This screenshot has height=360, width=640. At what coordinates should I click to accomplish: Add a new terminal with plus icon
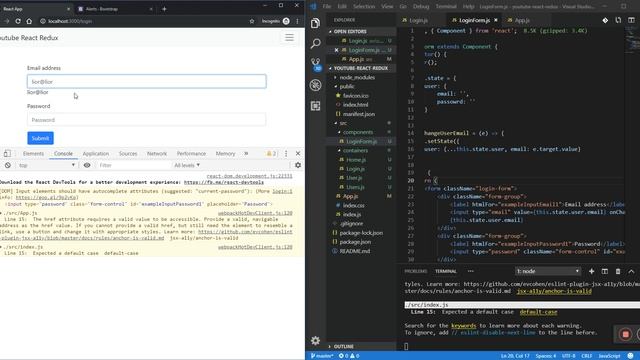point(591,271)
